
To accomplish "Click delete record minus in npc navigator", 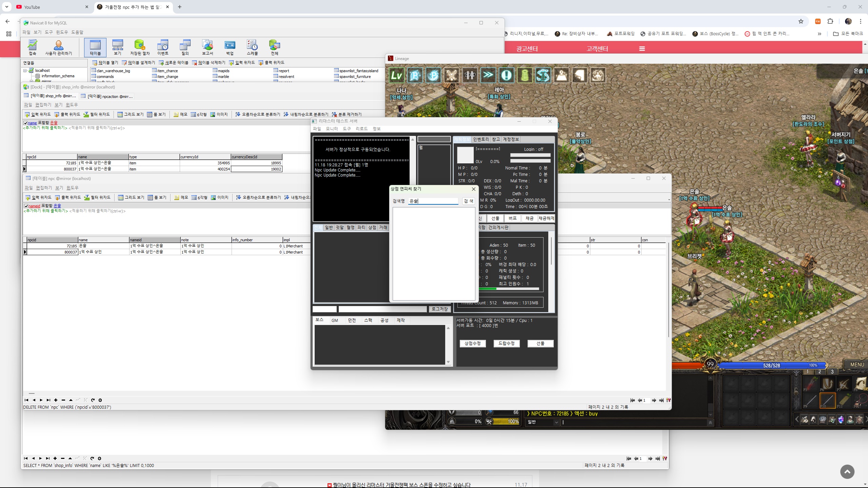I will 63,400.
